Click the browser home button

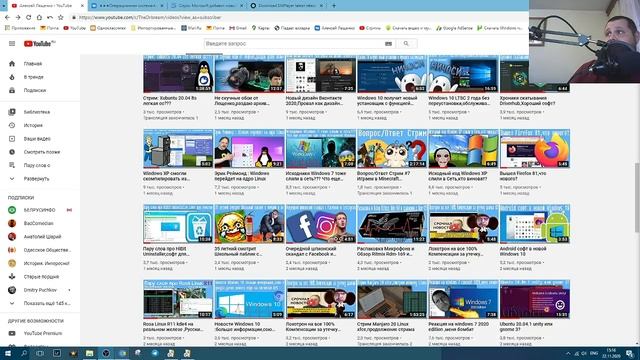click(x=39, y=18)
